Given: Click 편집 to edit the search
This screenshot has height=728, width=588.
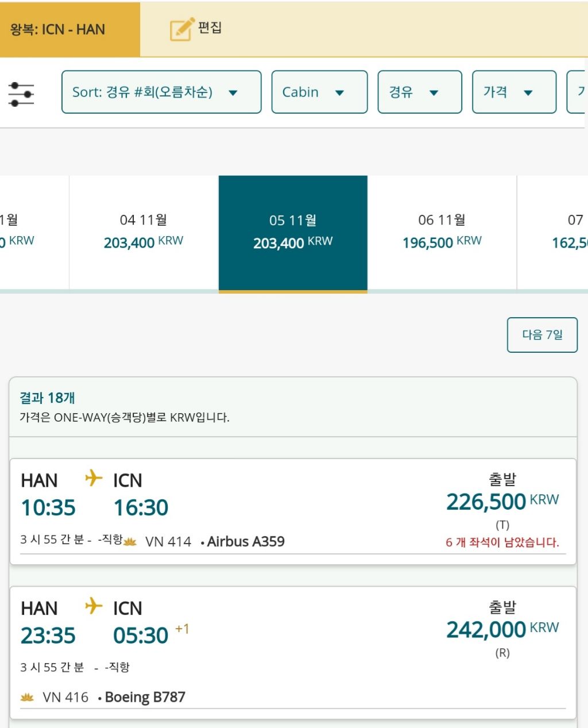Looking at the screenshot, I should point(210,28).
